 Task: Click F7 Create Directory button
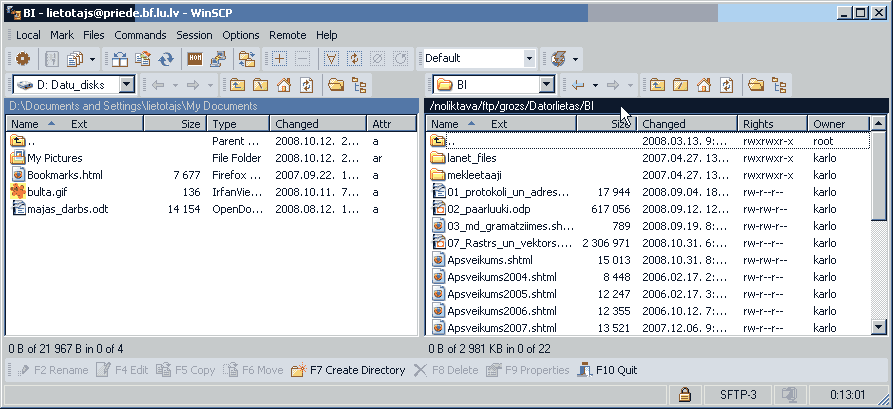pos(348,370)
